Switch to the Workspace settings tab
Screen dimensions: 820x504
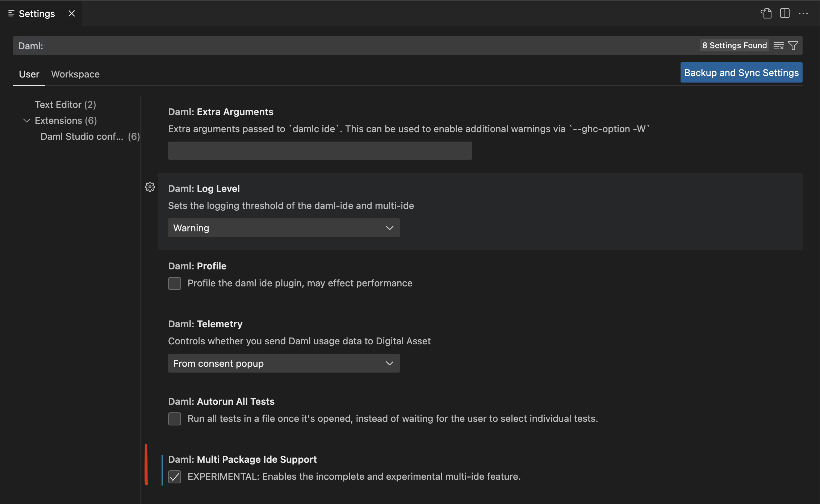pos(75,74)
